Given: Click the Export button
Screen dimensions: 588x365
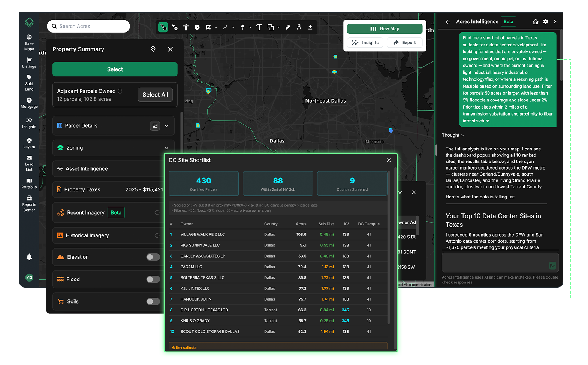Looking at the screenshot, I should 404,43.
